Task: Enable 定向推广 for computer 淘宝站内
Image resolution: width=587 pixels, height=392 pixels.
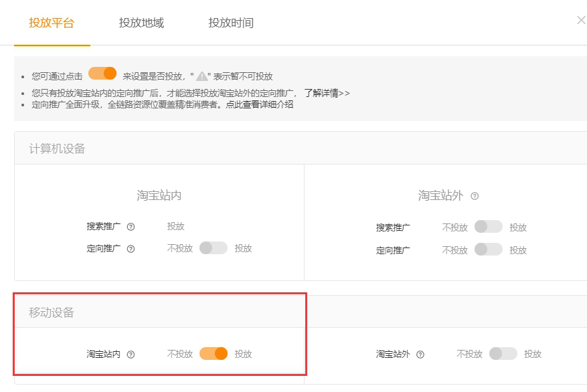Action: [213, 248]
